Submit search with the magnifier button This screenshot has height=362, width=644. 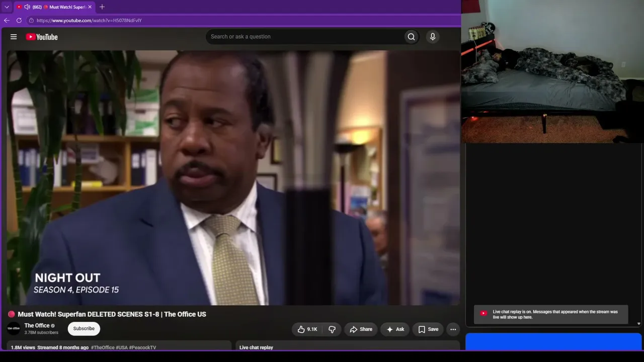(x=412, y=37)
